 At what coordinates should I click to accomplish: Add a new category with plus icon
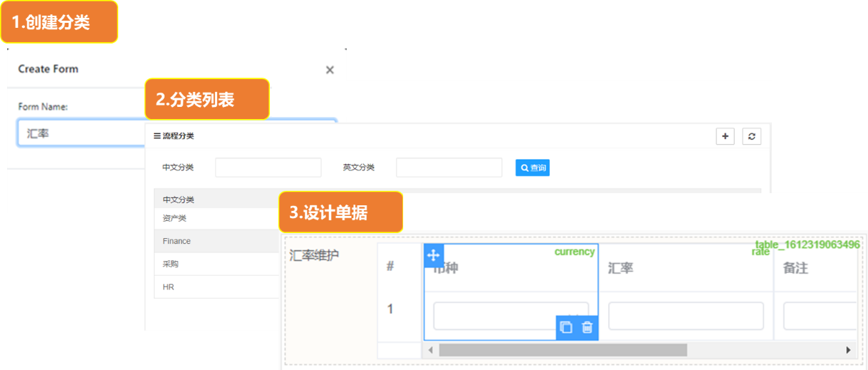click(725, 136)
